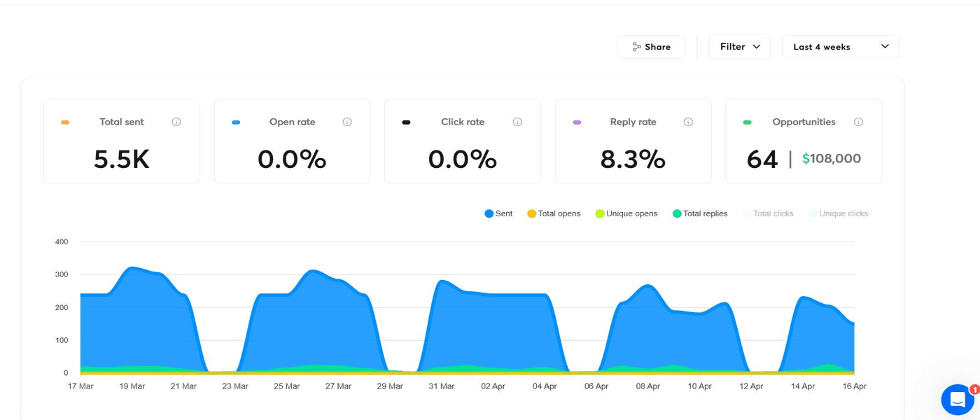Click the info icon next to Opportunities
The image size is (980, 420).
click(858, 122)
